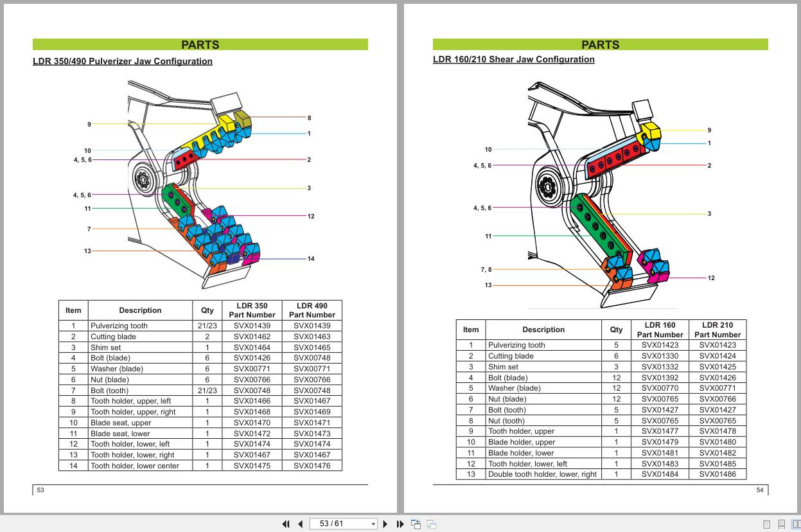This screenshot has width=801, height=532.
Task: Click the page 54 footer number
Action: tap(759, 490)
